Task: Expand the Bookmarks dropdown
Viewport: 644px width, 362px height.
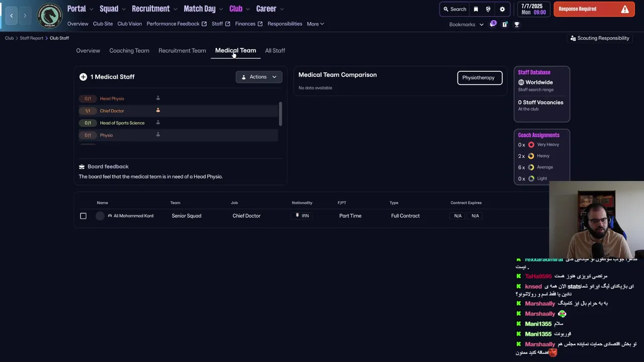Action: click(466, 24)
